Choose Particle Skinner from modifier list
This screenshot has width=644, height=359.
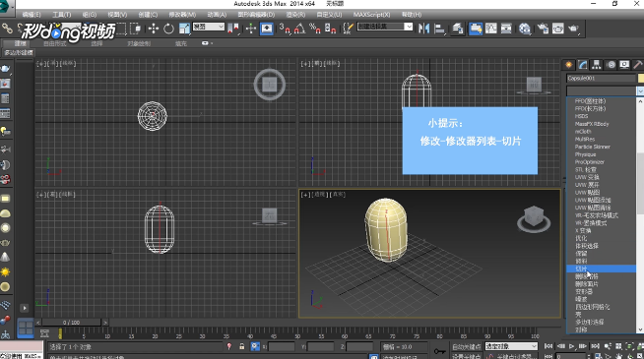click(x=593, y=147)
